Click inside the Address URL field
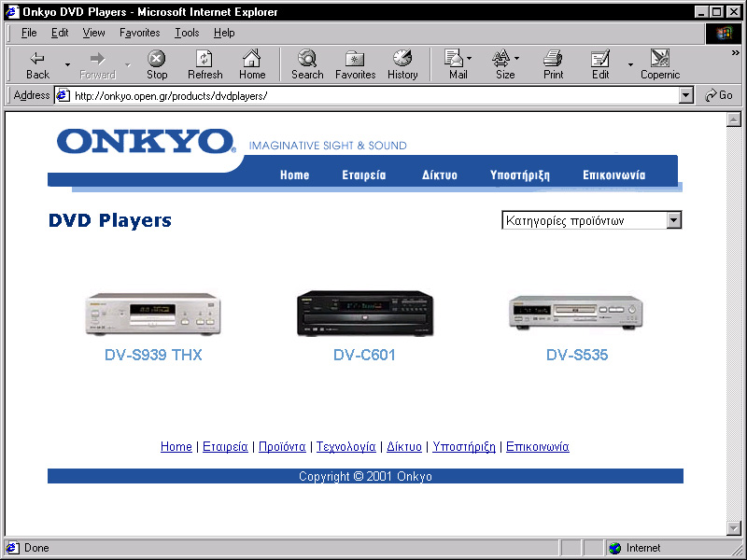The width and height of the screenshot is (747, 560). point(374,96)
